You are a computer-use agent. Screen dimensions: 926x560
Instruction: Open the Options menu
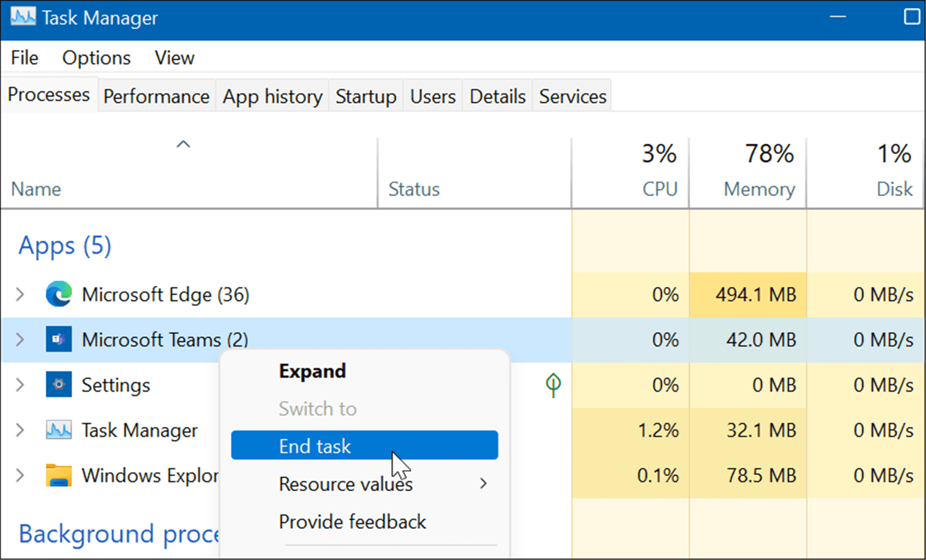coord(96,57)
